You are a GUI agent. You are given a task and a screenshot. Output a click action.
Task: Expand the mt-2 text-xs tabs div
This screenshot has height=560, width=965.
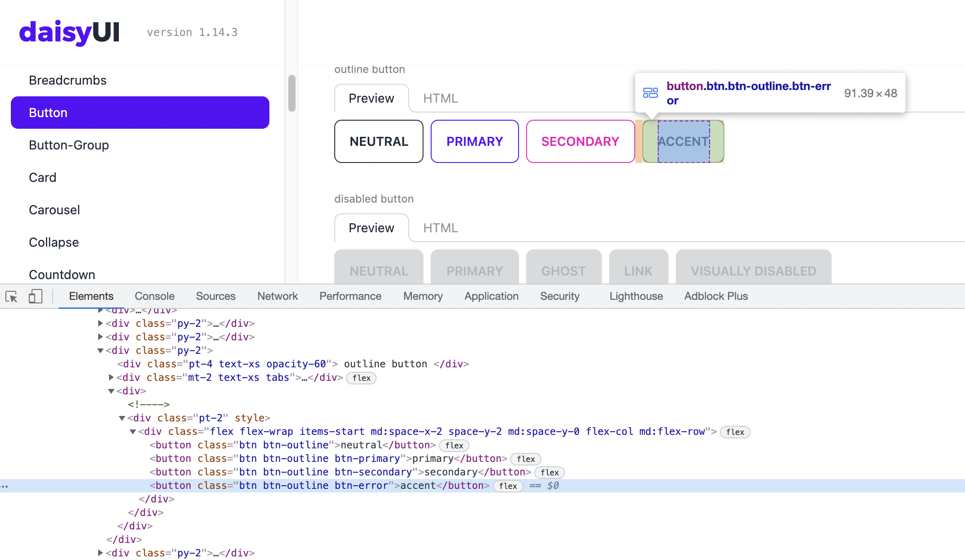(111, 377)
